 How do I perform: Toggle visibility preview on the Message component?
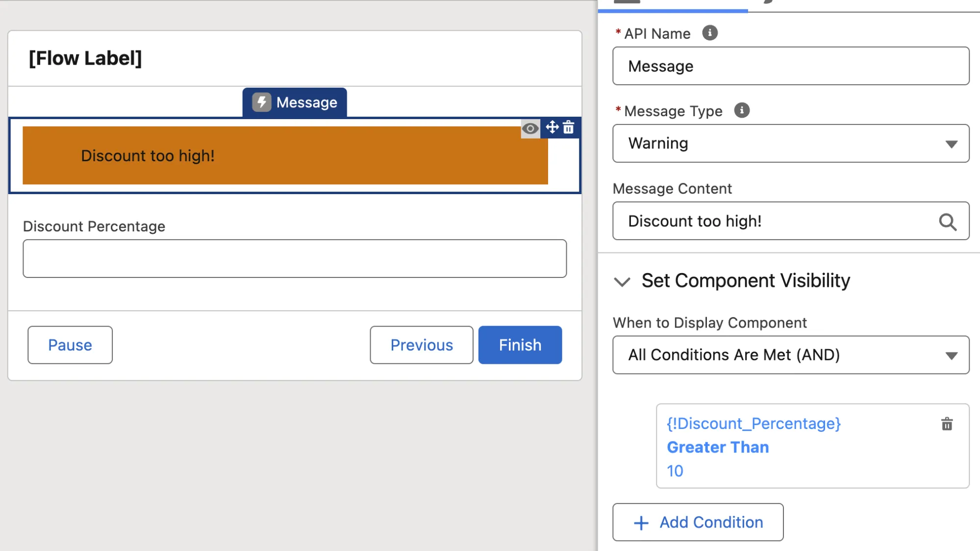[530, 128]
